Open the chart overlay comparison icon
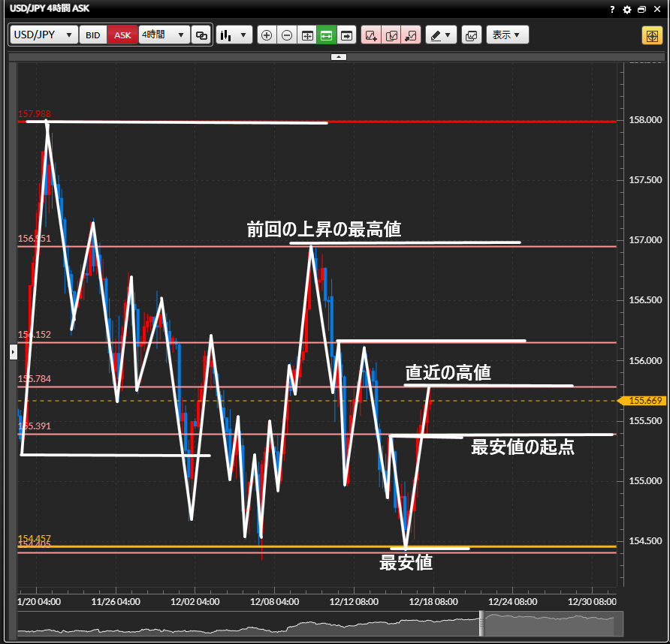The width and height of the screenshot is (670, 644). [472, 35]
